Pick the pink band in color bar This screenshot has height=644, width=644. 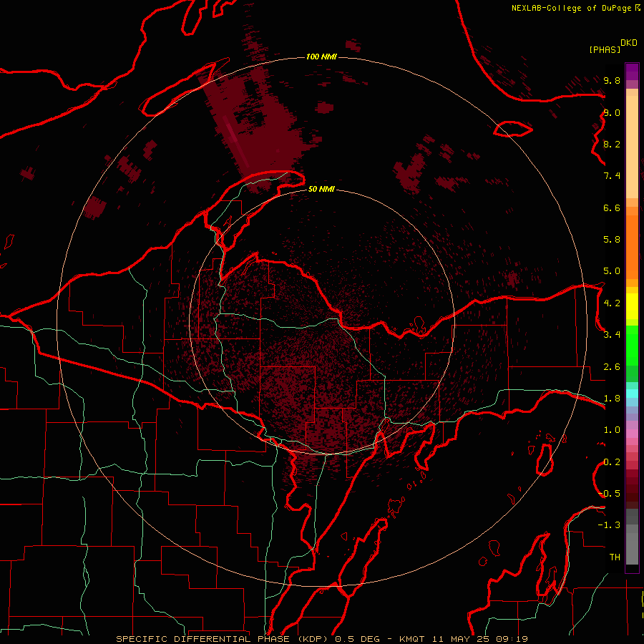click(632, 434)
